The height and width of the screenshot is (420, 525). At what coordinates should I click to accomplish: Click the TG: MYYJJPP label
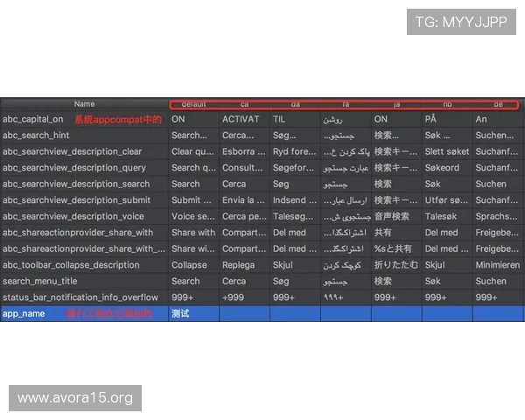461,22
